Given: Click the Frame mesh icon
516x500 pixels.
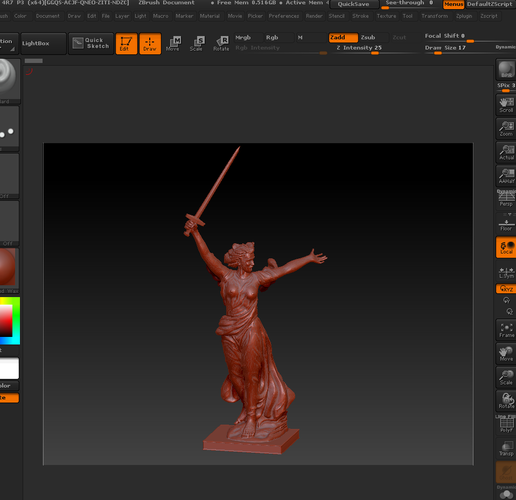Looking at the screenshot, I should click(506, 330).
